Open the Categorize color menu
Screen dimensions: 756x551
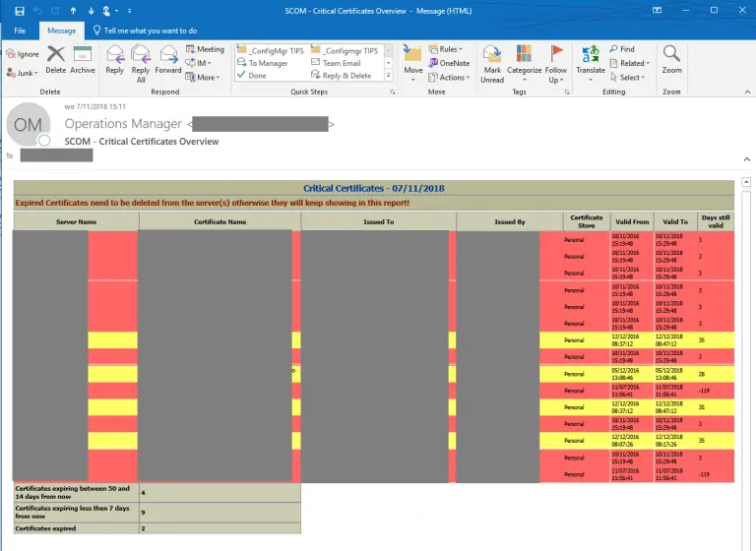[524, 58]
